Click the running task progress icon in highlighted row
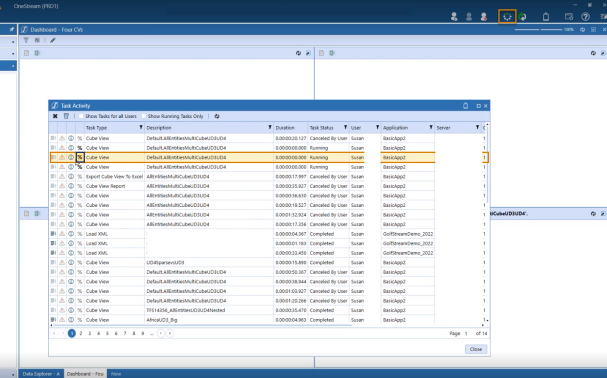Viewport: 607px width, 378px height. pos(80,157)
